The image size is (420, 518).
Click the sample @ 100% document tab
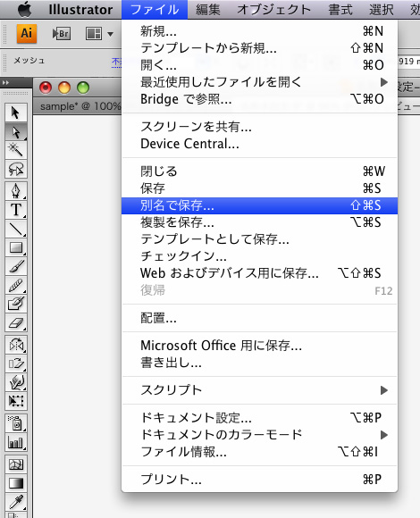(80, 106)
